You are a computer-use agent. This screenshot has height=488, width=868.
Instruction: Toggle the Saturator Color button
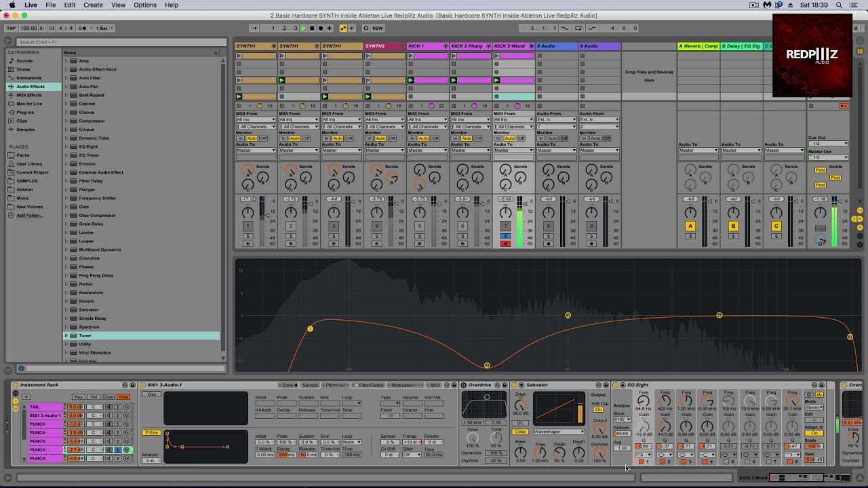pyautogui.click(x=520, y=432)
